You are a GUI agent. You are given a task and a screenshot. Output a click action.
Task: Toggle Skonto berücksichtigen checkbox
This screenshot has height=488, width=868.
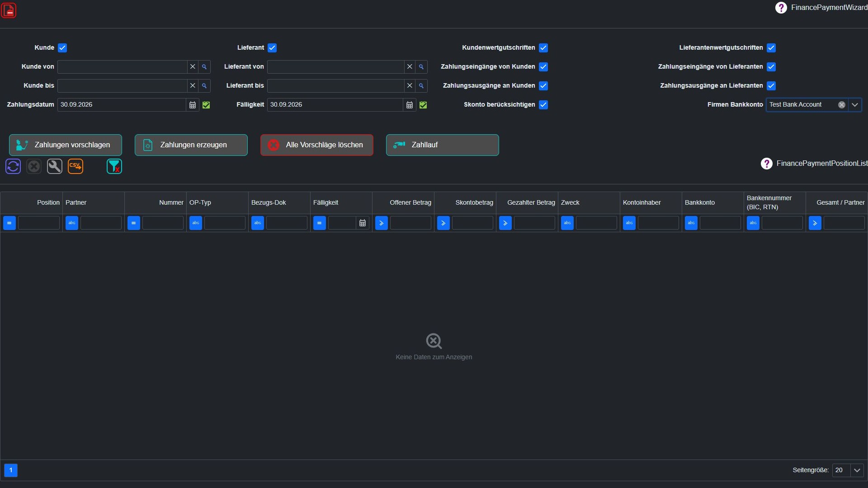543,105
